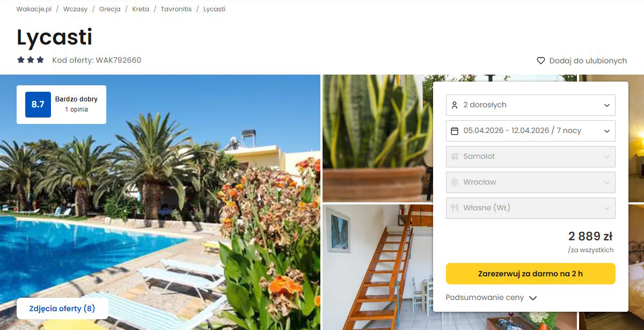The width and height of the screenshot is (644, 330).
Task: Go to Kreta breadcrumb
Action: (x=141, y=9)
